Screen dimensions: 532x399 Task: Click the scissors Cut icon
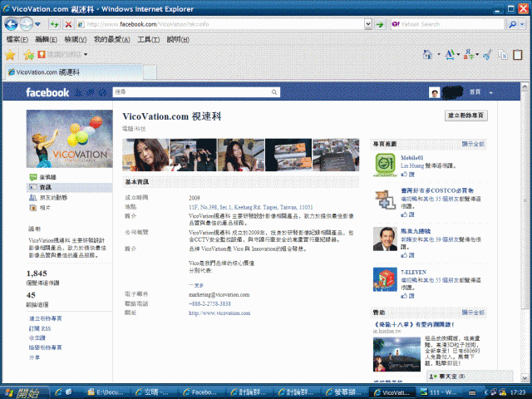point(488,54)
